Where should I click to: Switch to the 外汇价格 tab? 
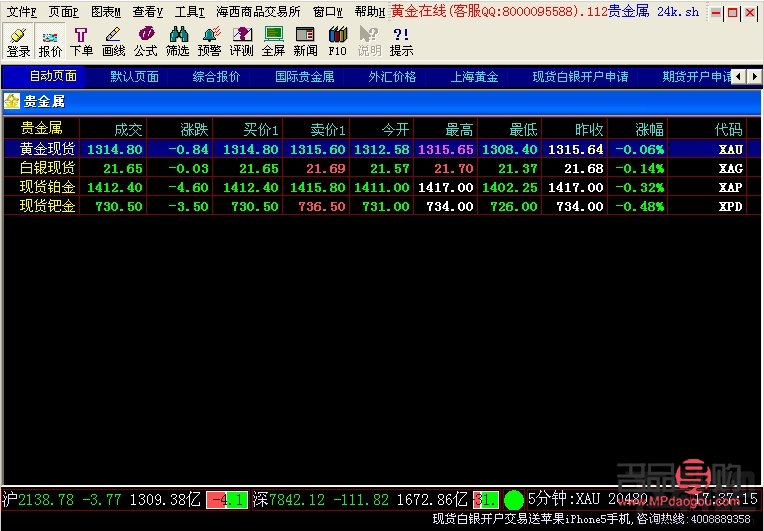click(x=392, y=76)
